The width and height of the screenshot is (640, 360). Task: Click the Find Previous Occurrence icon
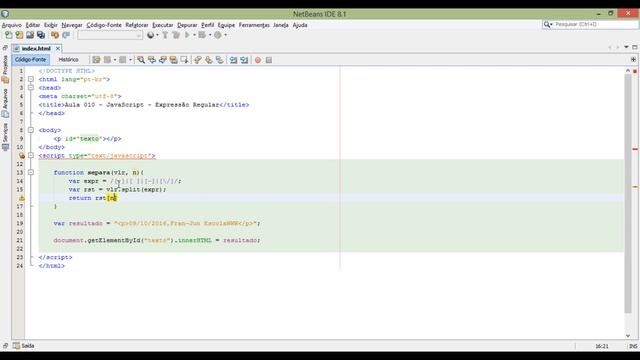pos(152,60)
